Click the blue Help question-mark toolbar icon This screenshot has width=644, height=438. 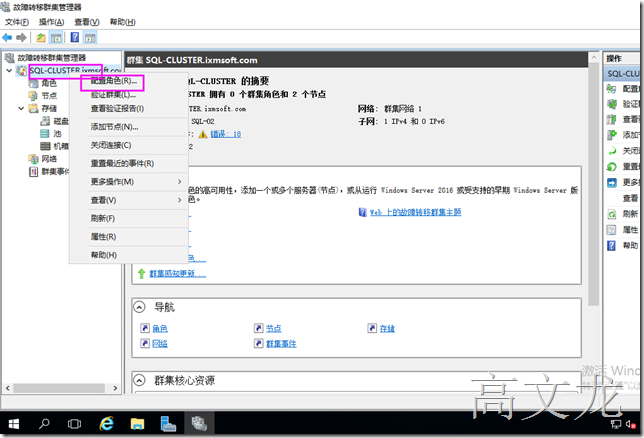coord(75,37)
